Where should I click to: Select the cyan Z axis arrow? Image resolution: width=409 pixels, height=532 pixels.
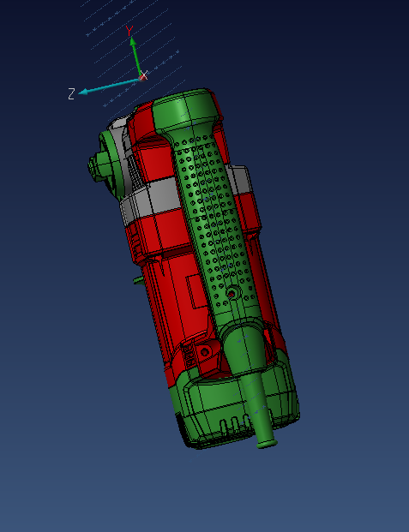click(x=108, y=87)
